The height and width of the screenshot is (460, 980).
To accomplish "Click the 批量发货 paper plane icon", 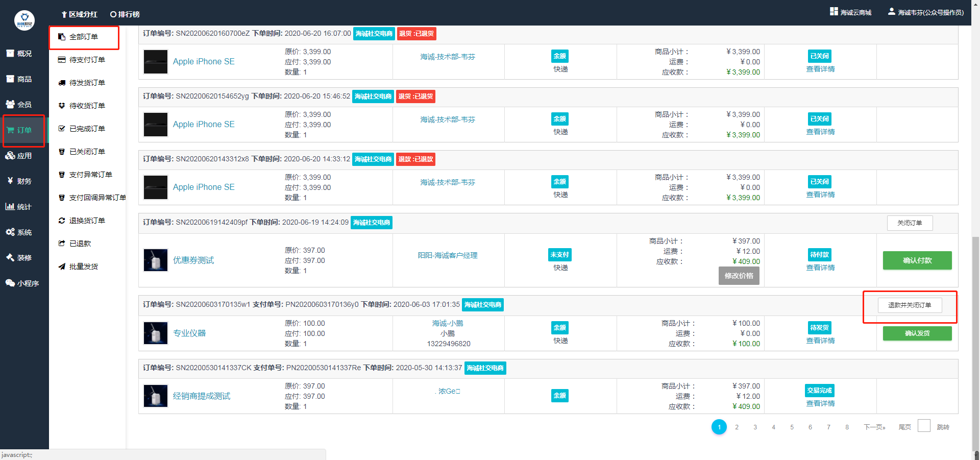I will pos(62,267).
